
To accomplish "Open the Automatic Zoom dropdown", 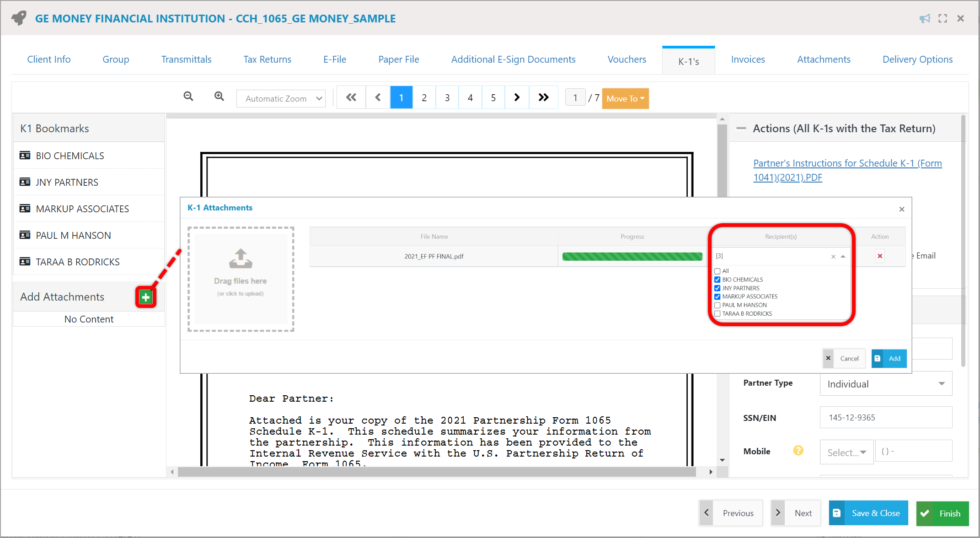I will [281, 98].
